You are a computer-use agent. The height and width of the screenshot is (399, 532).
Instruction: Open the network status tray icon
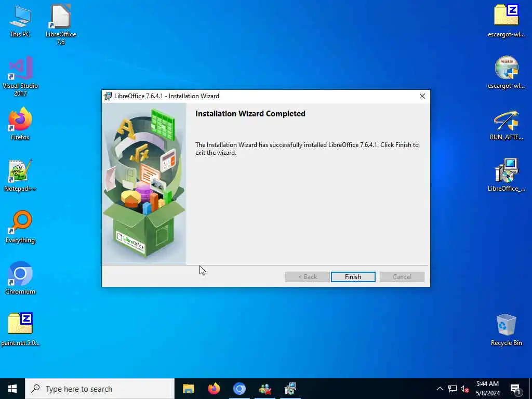[x=453, y=389]
